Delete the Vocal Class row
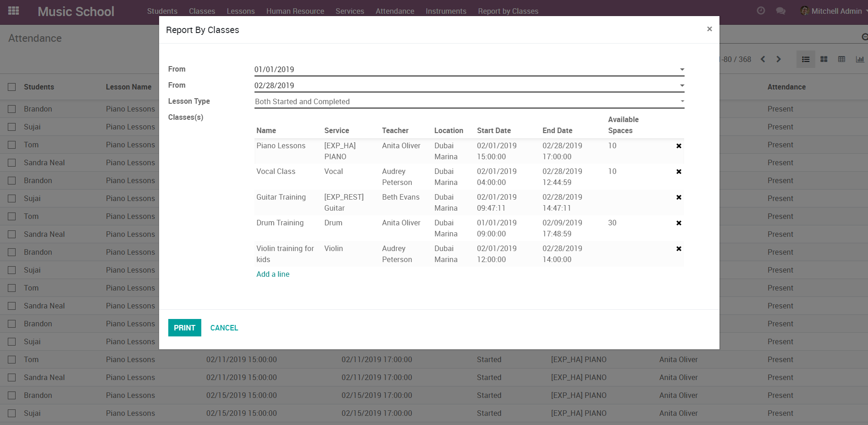 pos(679,172)
